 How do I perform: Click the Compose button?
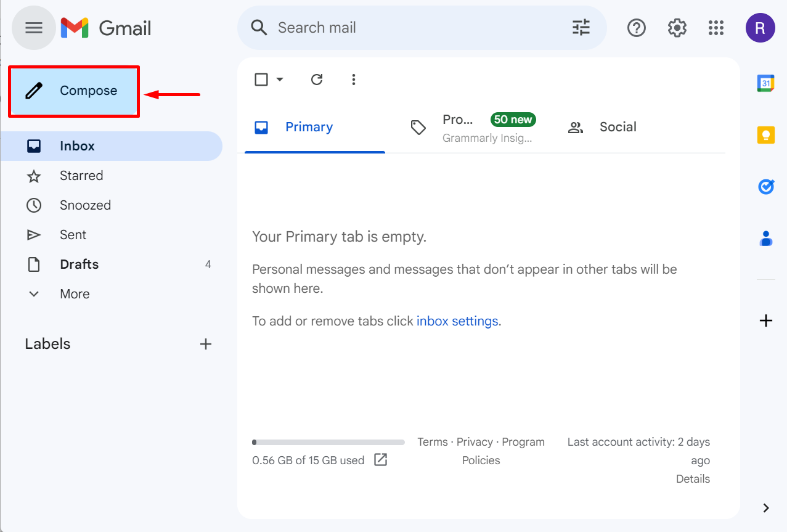point(74,91)
